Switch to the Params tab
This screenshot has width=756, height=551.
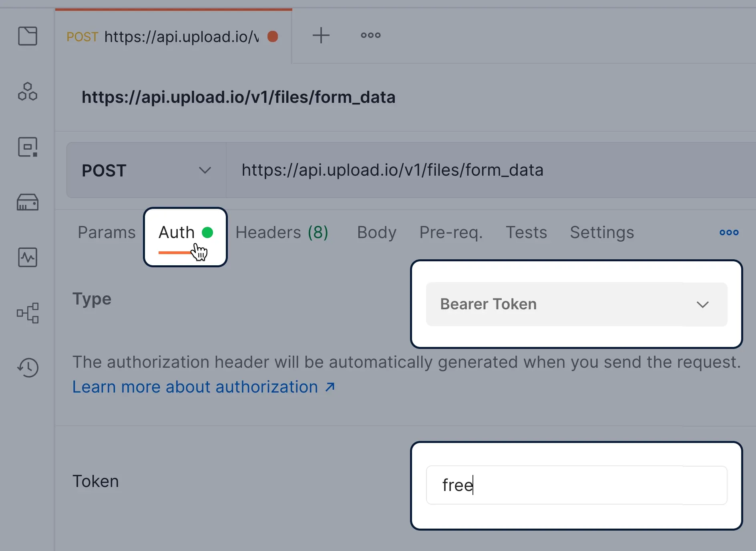pyautogui.click(x=107, y=232)
